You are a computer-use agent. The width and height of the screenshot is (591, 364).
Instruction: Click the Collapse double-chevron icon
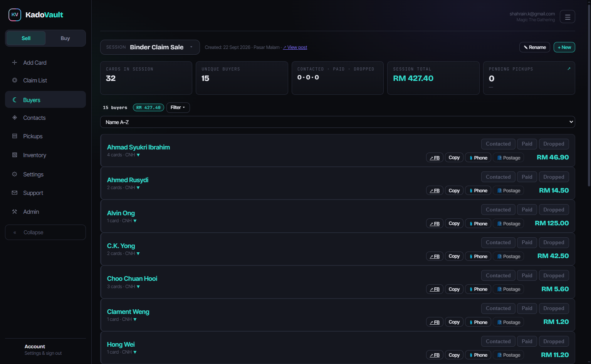click(x=15, y=232)
